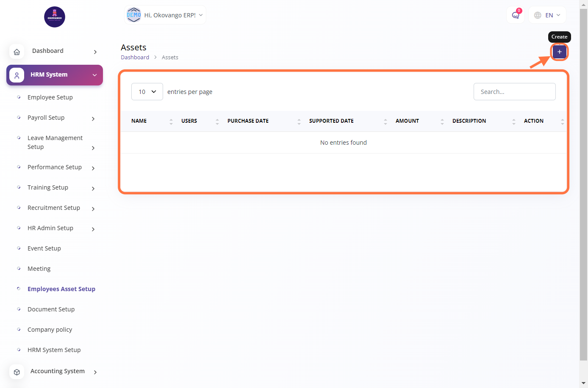Open the EN language selector
588x388 pixels.
(547, 15)
